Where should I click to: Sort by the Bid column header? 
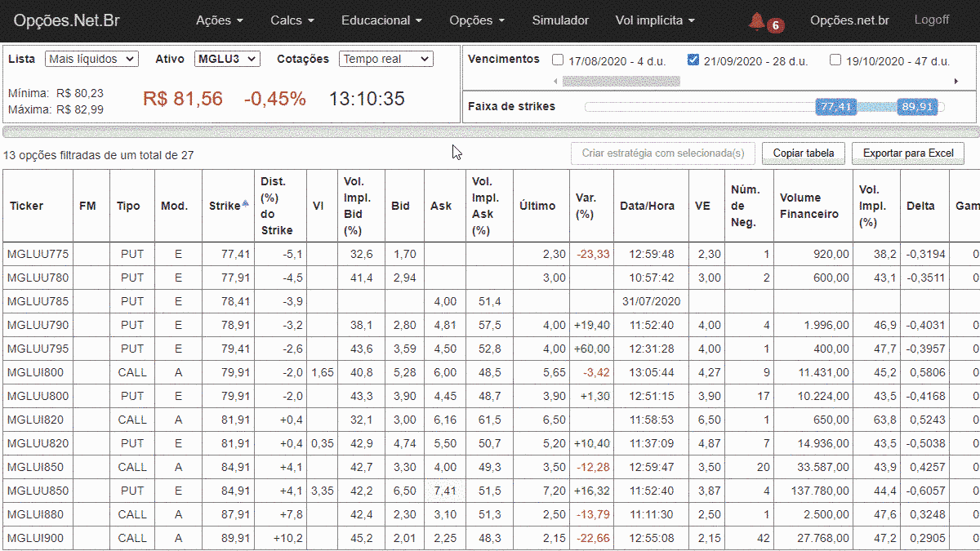click(400, 206)
